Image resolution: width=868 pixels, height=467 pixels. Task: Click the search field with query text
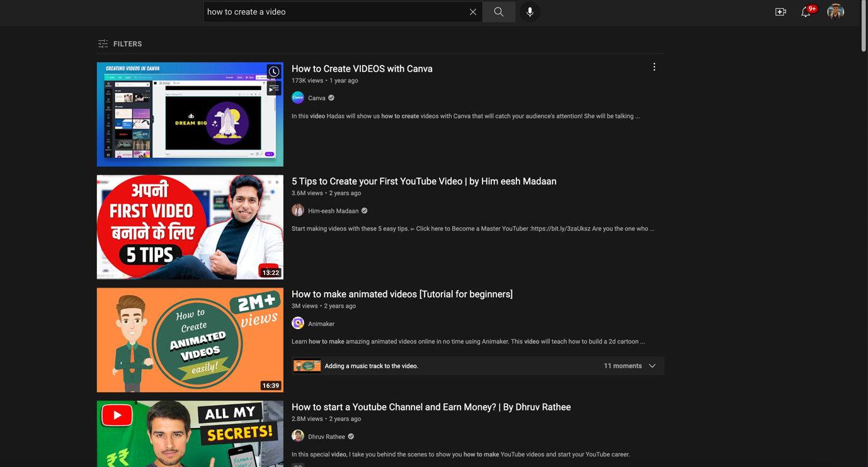335,12
